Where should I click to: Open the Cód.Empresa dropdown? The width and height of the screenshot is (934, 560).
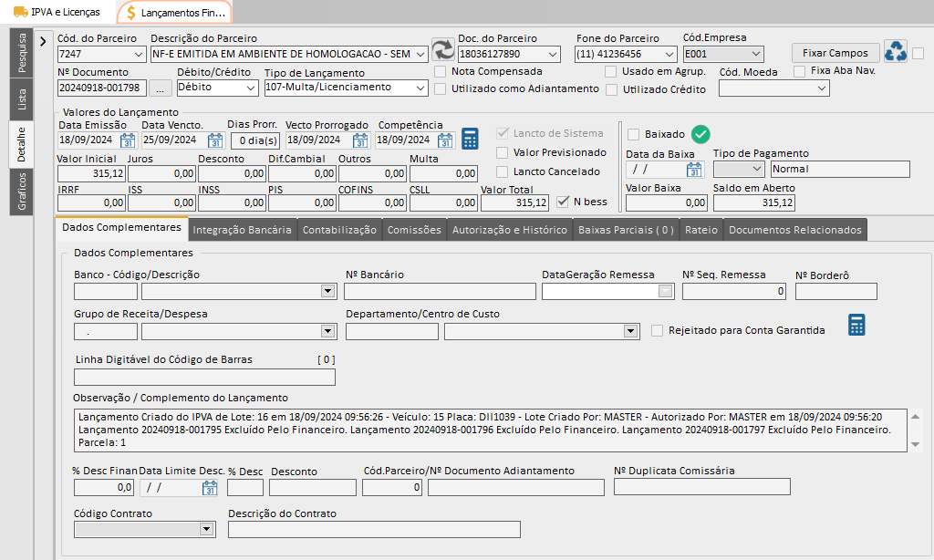coord(756,54)
